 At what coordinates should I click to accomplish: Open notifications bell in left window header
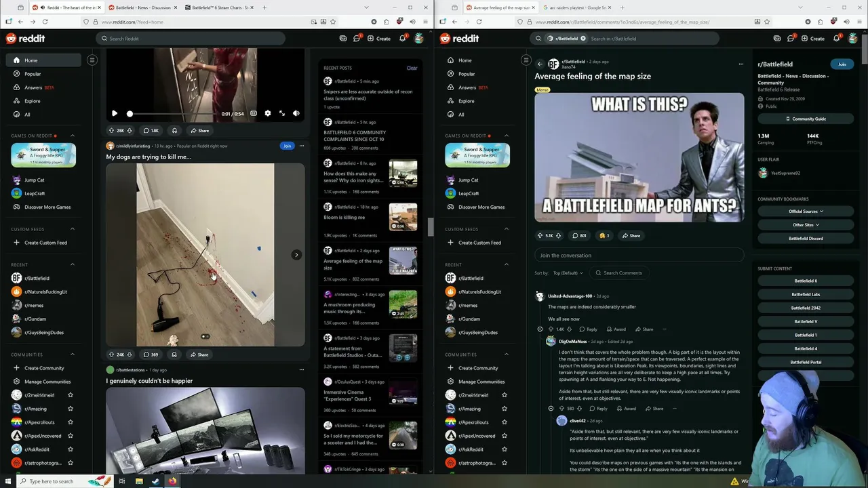point(402,39)
